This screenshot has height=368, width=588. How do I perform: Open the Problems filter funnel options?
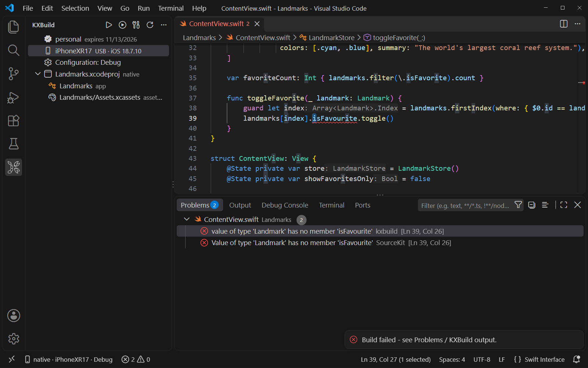click(x=518, y=205)
